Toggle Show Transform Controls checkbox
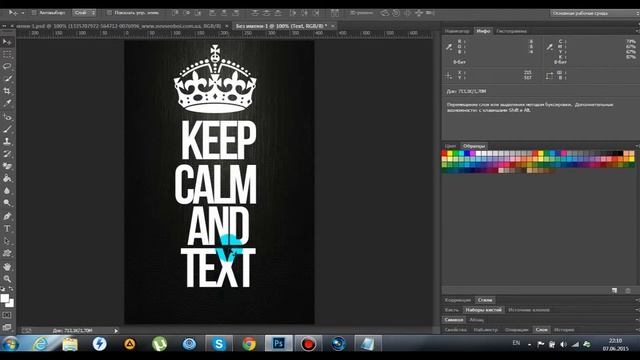The width and height of the screenshot is (640, 360). click(109, 13)
